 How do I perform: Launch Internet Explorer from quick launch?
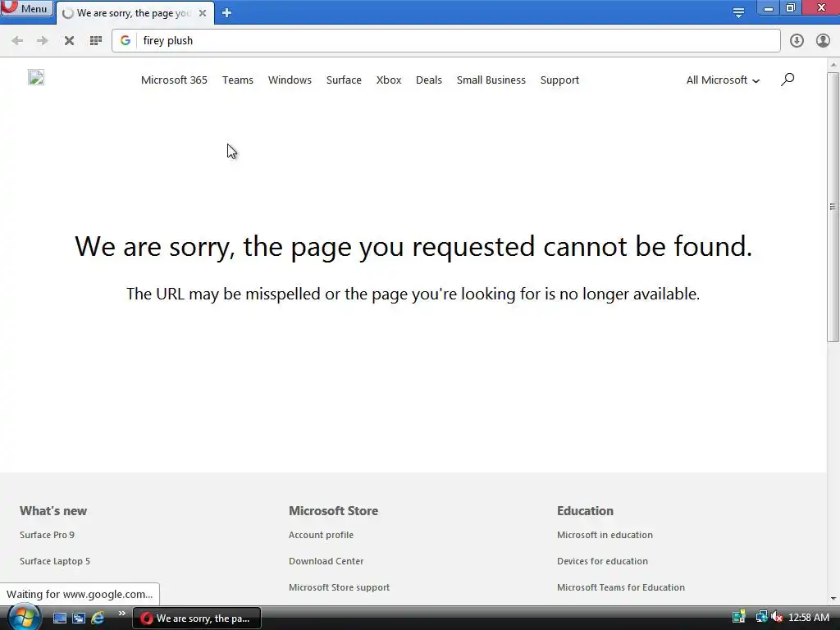pos(98,619)
